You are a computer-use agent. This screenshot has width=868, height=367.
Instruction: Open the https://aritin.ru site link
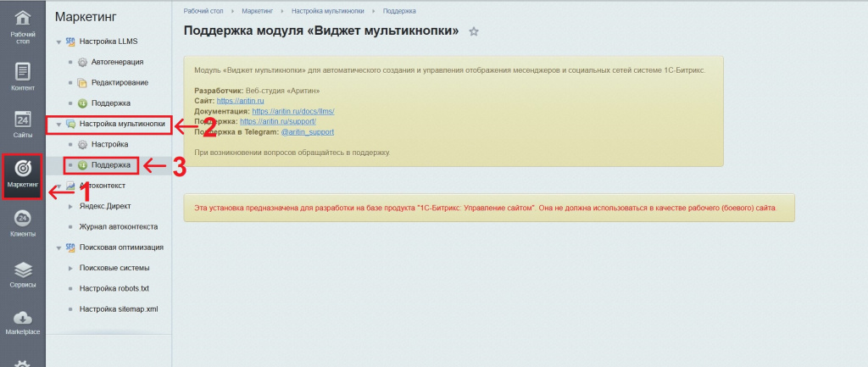point(240,101)
